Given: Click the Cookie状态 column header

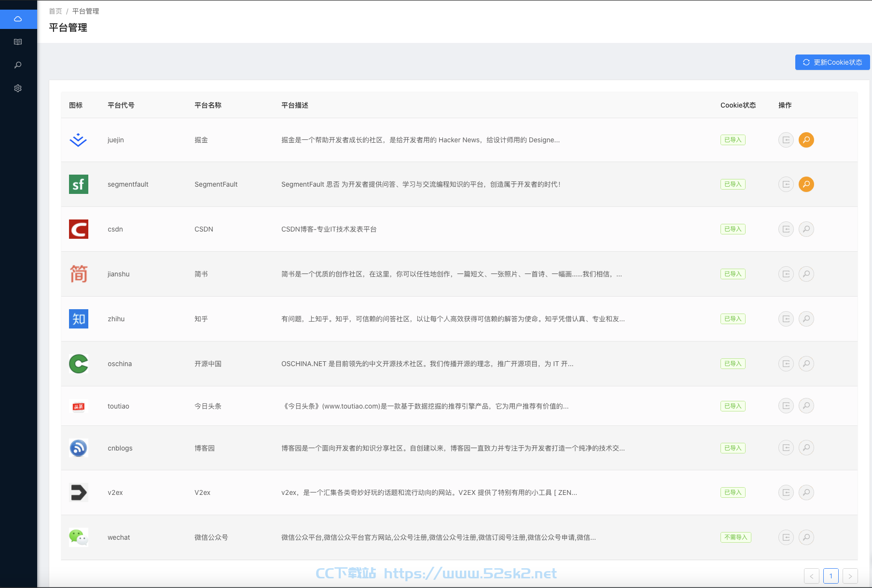Looking at the screenshot, I should (738, 105).
